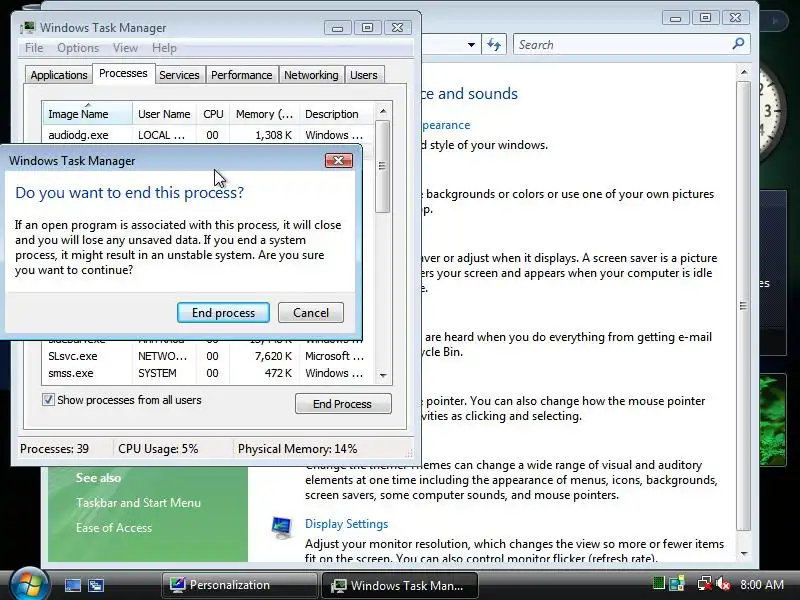Select audiodg.exe process row
Screen dimensions: 800x600
click(208, 135)
